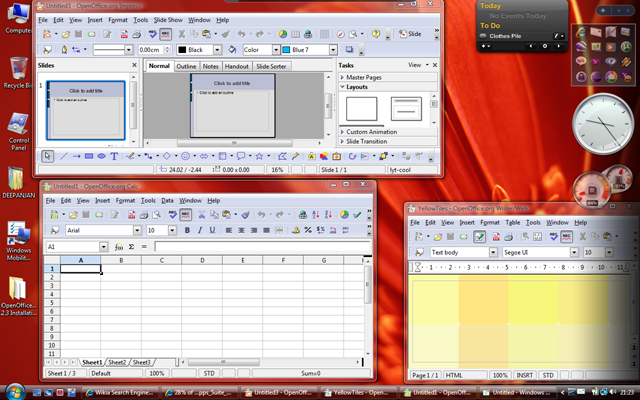Viewport: 640px width, 400px height.
Task: Toggle STD selection mode in Calc status bar
Action: [209, 373]
